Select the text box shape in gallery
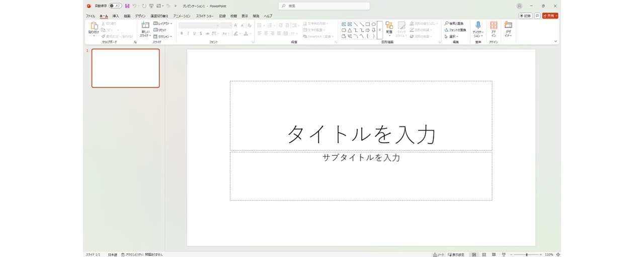This screenshot has height=257, width=644. pyautogui.click(x=344, y=24)
